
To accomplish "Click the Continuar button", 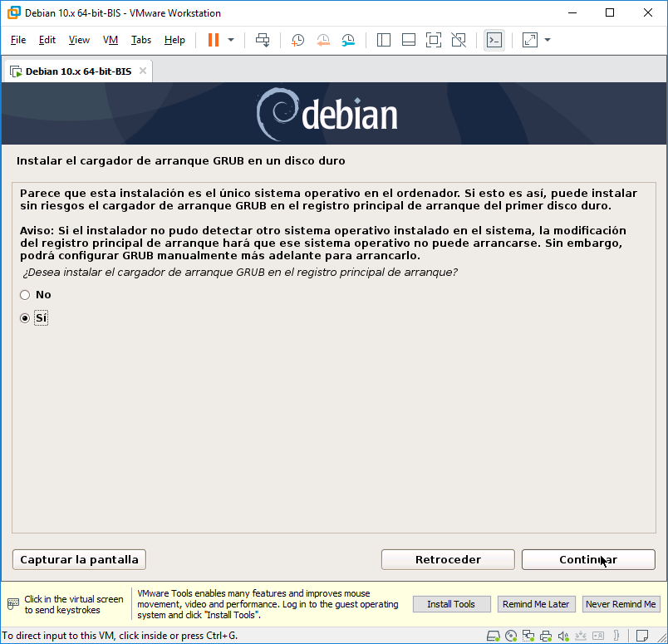I will 588,559.
